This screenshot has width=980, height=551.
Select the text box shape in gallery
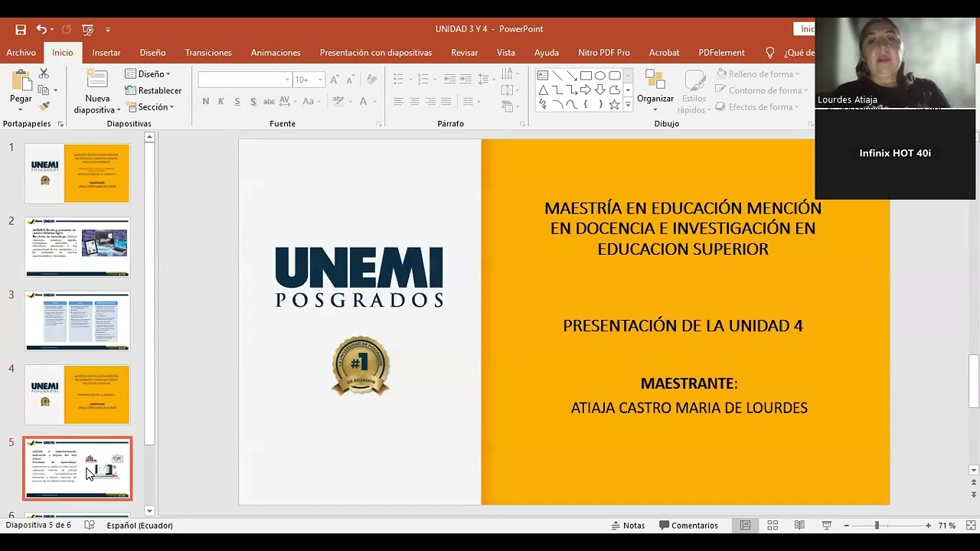tap(543, 76)
